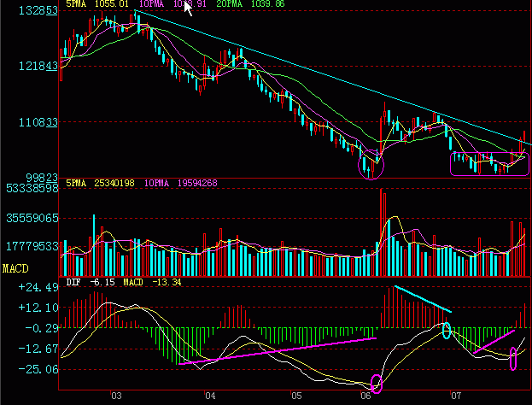Click the -25.06 MACD axis value
This screenshot has width=532, height=405.
point(38,369)
